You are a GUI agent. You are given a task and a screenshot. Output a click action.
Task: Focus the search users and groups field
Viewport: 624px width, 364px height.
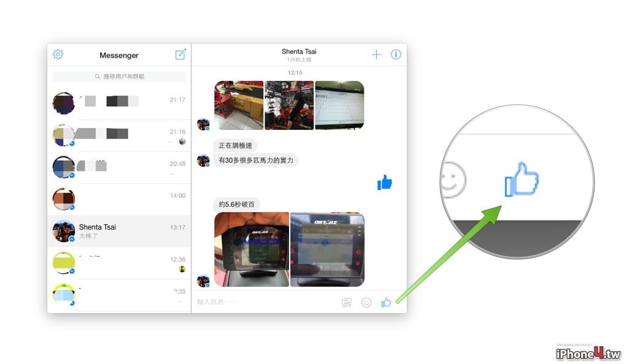pyautogui.click(x=119, y=77)
